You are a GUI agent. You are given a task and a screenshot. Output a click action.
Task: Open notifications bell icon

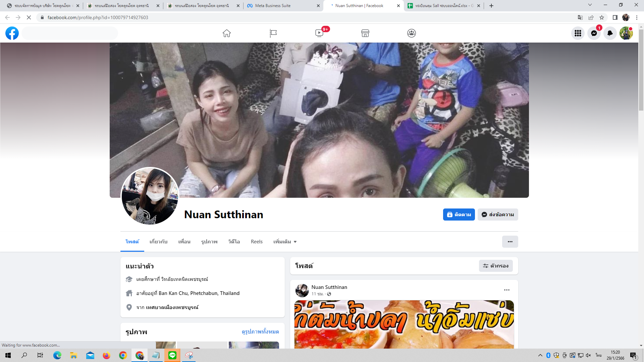tap(610, 33)
